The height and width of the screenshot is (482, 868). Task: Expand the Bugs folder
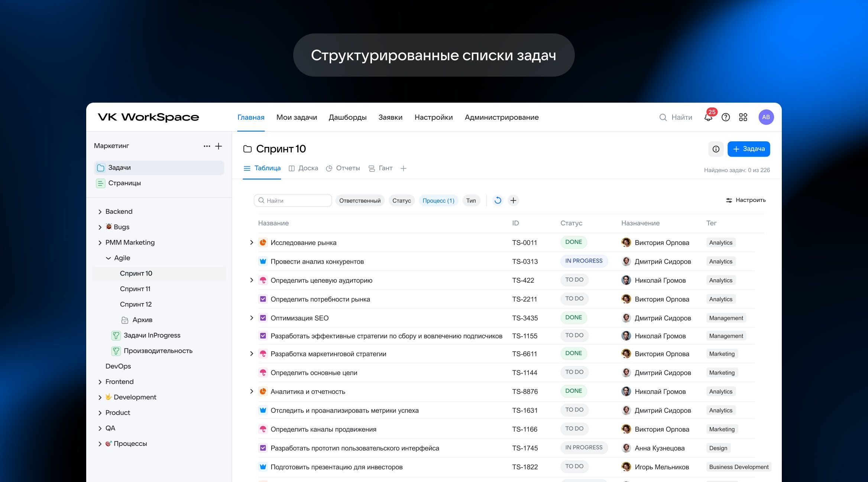click(x=100, y=227)
